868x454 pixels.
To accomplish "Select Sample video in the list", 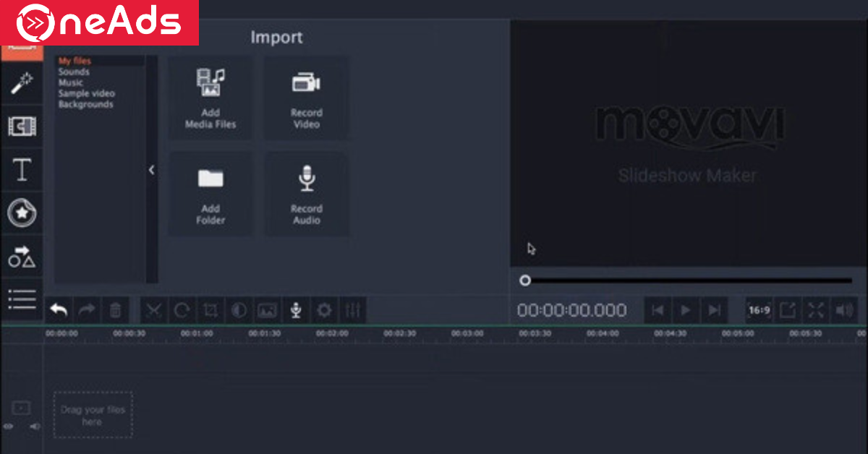I will pos(86,94).
